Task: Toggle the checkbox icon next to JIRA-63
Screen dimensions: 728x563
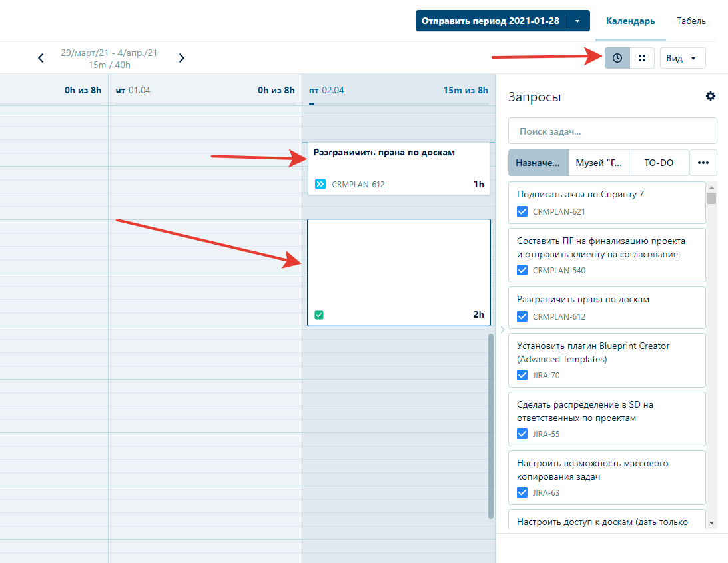Action: [x=523, y=492]
